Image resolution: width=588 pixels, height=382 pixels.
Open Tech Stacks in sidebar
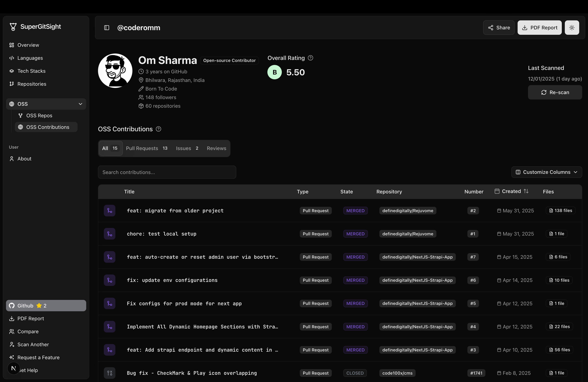point(31,71)
